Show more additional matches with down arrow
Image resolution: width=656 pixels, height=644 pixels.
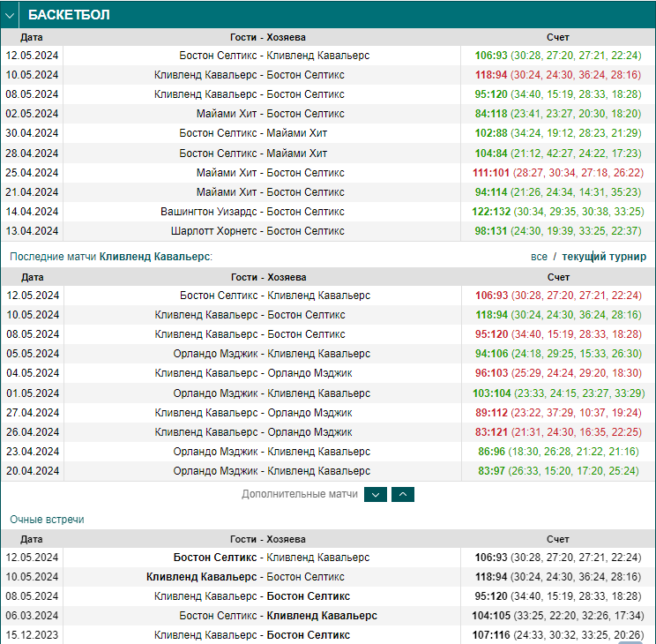(376, 495)
